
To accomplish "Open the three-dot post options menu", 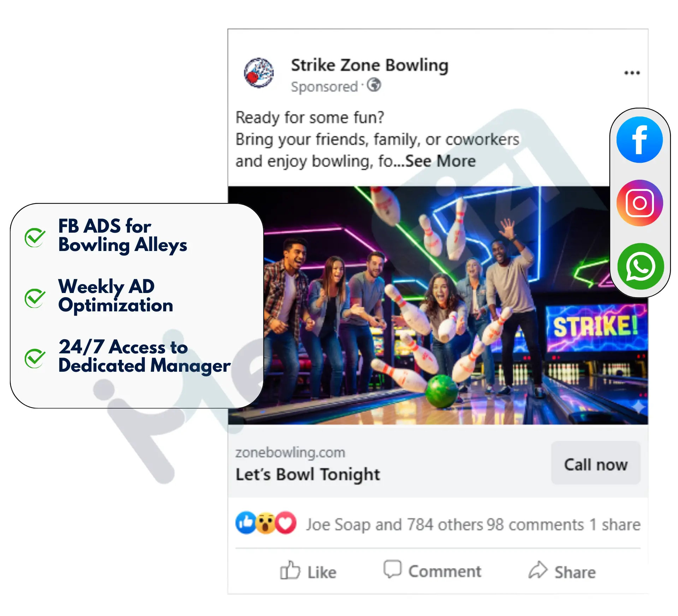I will click(x=632, y=73).
